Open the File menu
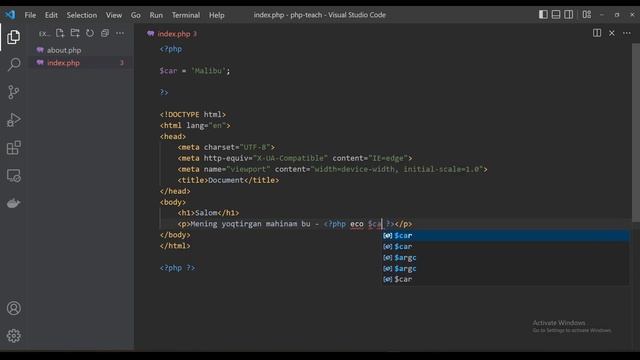The image size is (640, 360). pos(30,15)
